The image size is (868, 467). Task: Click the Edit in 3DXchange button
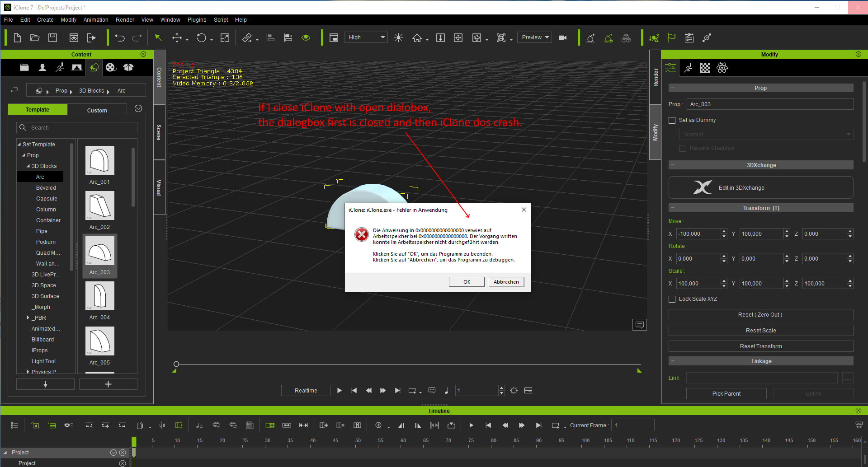pyautogui.click(x=761, y=187)
